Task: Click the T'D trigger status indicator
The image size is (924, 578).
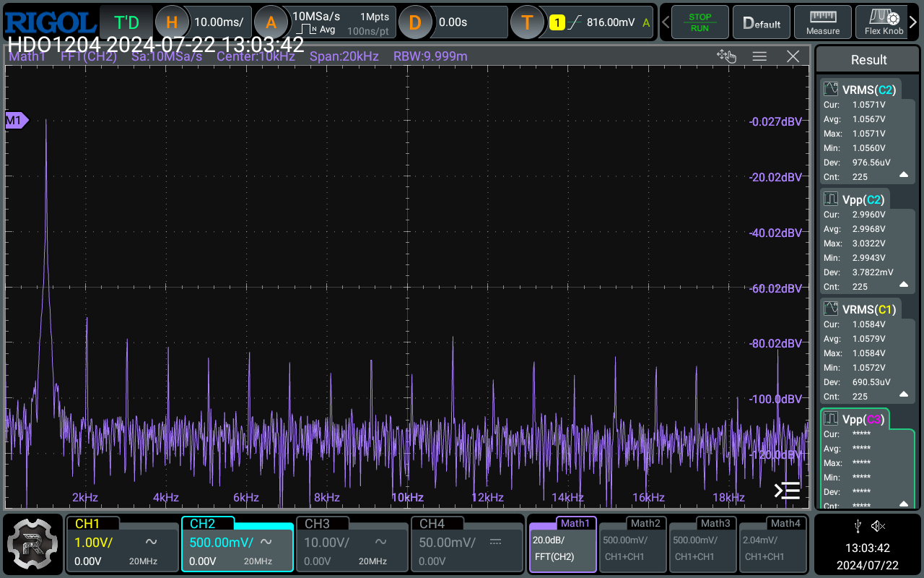Action: [126, 22]
